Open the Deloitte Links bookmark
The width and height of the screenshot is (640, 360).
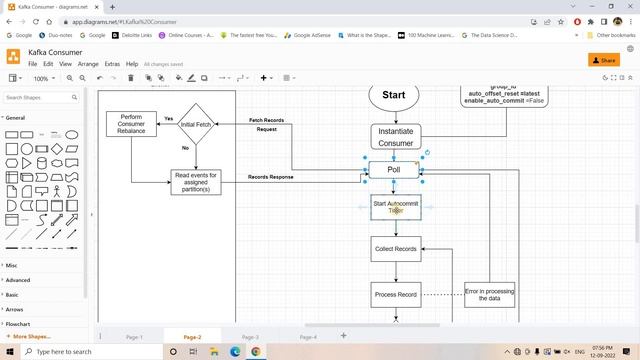pyautogui.click(x=132, y=36)
